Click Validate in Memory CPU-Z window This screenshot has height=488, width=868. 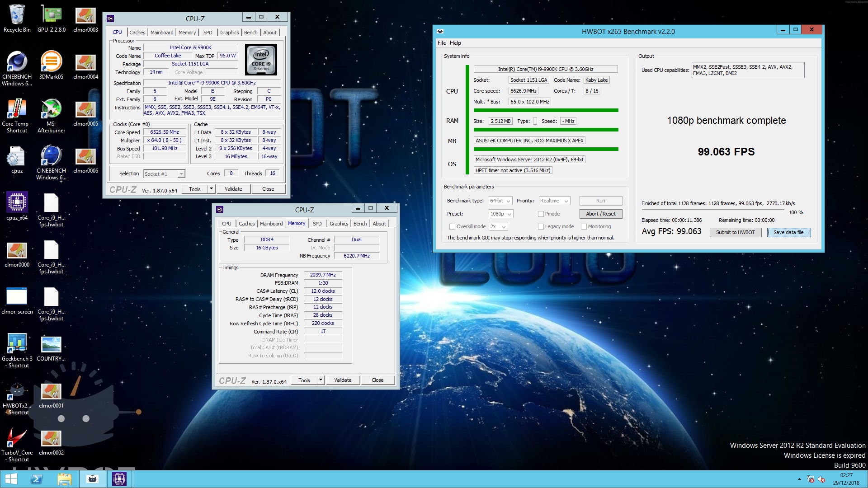pyautogui.click(x=343, y=380)
